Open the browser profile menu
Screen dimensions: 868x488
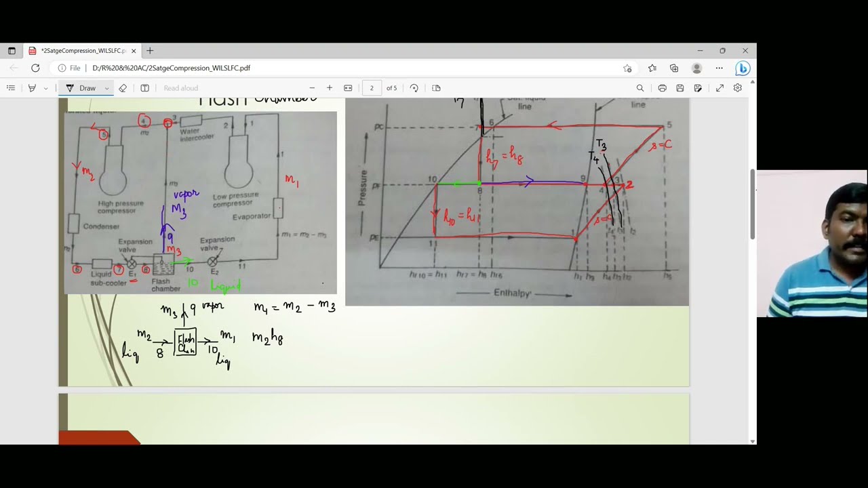pyautogui.click(x=696, y=68)
